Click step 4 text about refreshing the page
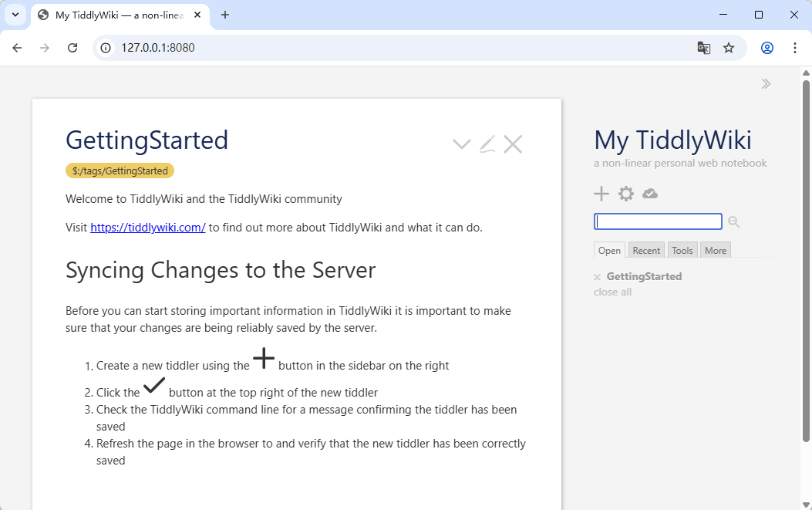Viewport: 812px width, 510px height. 311,452
